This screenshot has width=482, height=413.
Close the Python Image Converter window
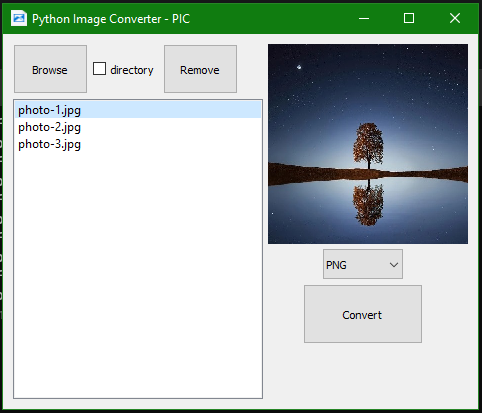455,18
